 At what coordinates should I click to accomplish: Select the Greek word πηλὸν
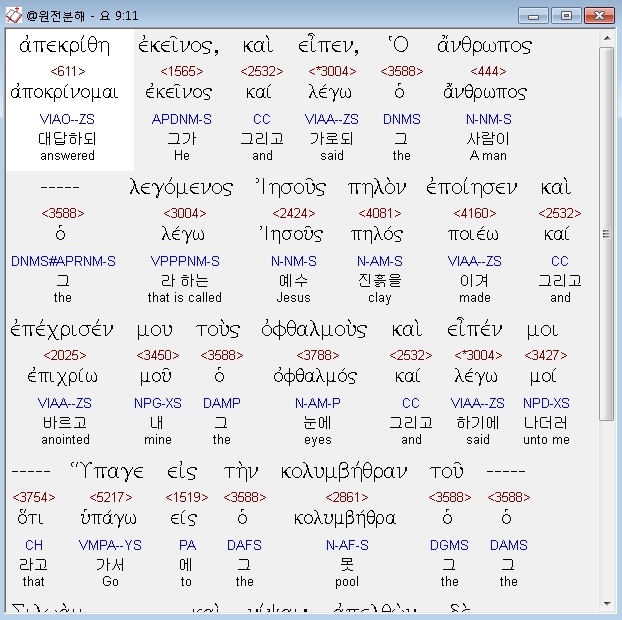377,188
